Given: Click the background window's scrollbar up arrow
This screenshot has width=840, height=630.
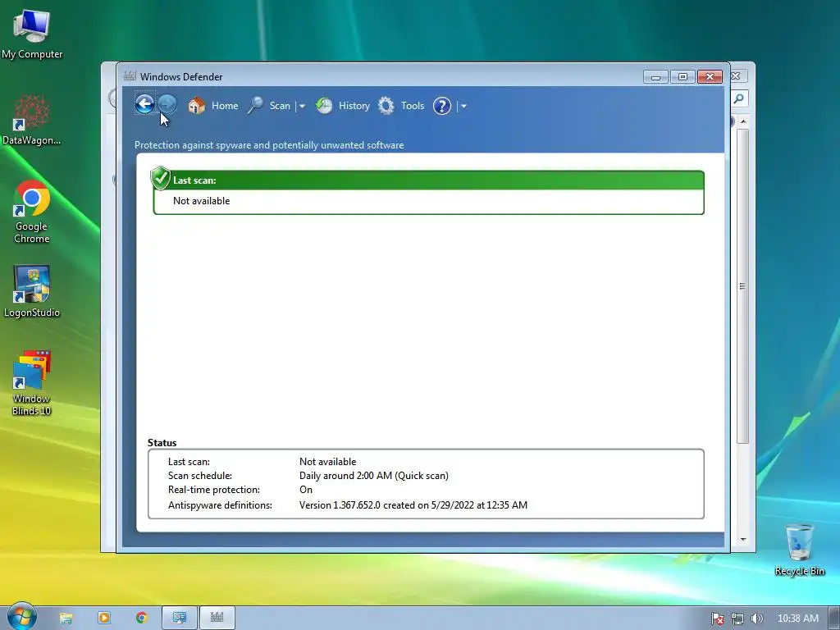Looking at the screenshot, I should click(743, 121).
